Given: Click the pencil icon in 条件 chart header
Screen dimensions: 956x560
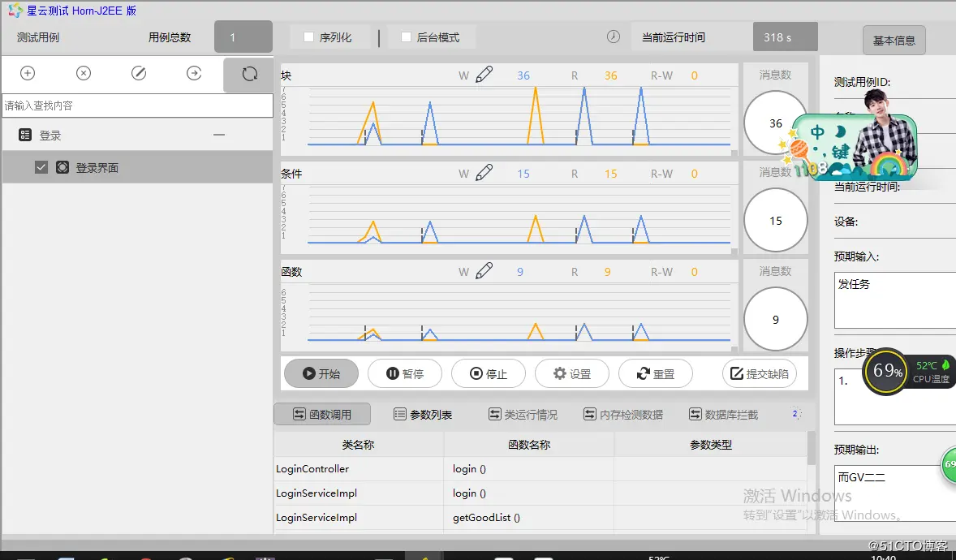Looking at the screenshot, I should tap(484, 173).
